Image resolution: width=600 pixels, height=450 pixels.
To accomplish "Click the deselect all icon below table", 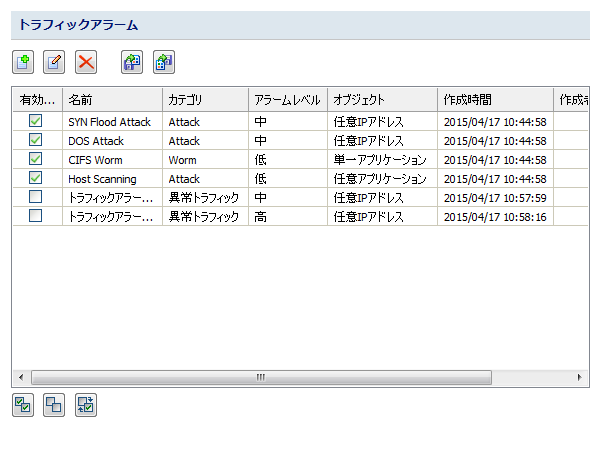I will coord(54,405).
